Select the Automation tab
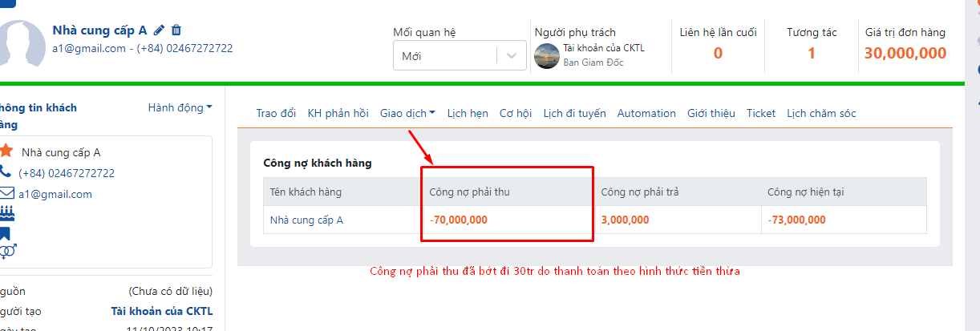Screen dimensions: 980x331 click(646, 113)
